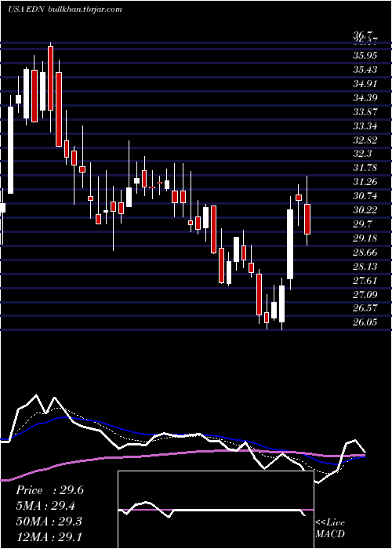Click the 28.13 price axis label
This screenshot has height=549, width=392.
[365, 267]
